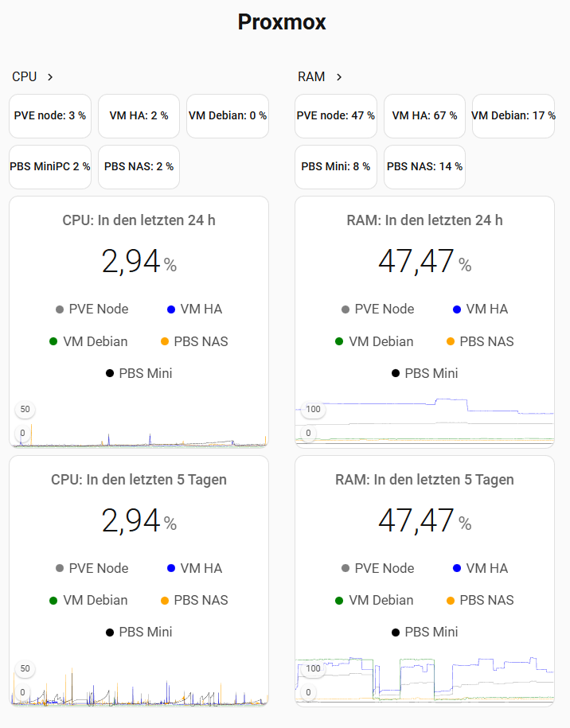This screenshot has height=728, width=570.
Task: Click the "RAM: In den letzten 24 h" title
Action: (x=424, y=220)
